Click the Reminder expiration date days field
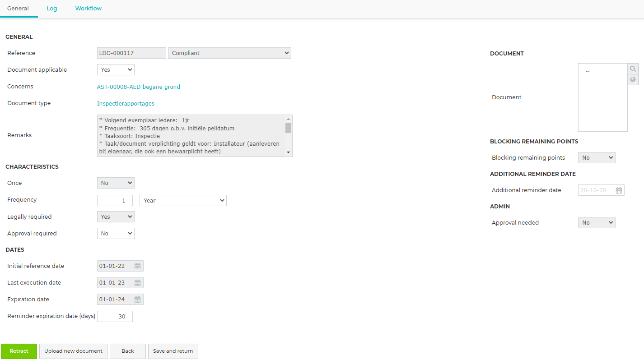Viewport: 644px width, 364px height. 115,317
